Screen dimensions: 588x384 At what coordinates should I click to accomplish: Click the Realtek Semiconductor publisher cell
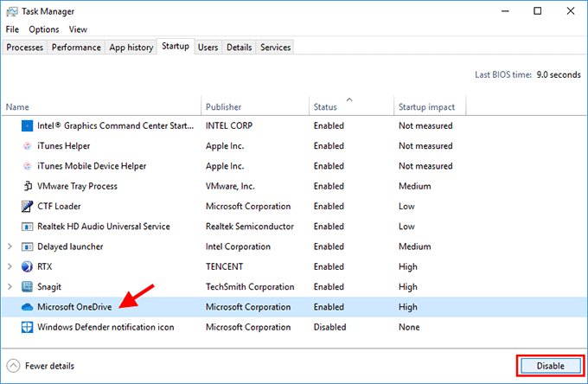[x=250, y=227]
